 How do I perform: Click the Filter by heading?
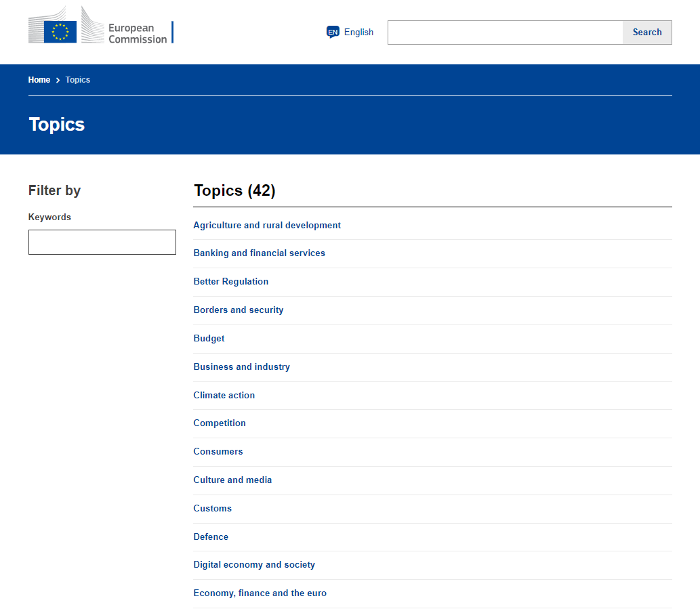[54, 190]
